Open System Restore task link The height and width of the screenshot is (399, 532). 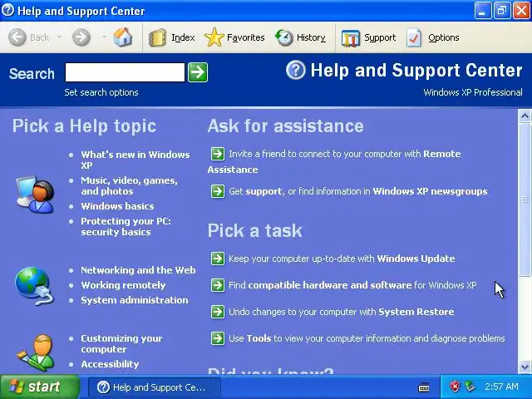[x=342, y=312]
